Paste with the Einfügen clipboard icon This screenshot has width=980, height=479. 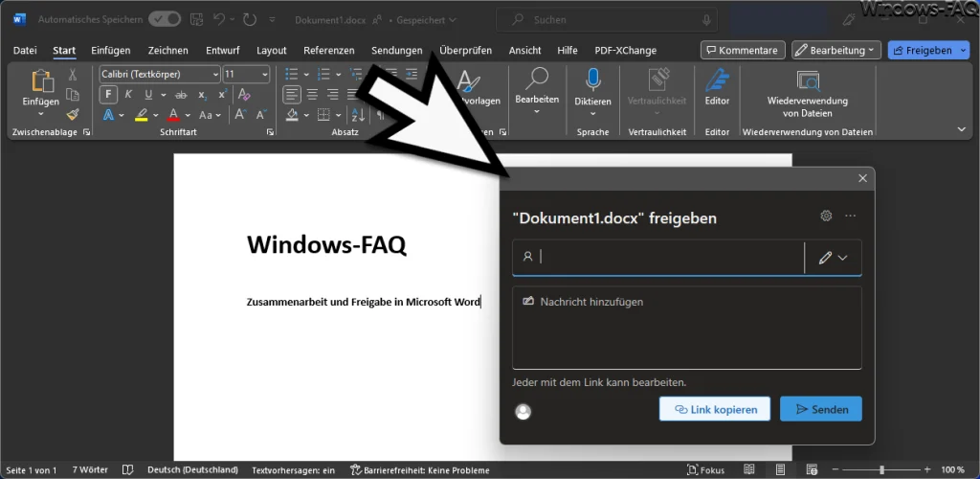(41, 82)
